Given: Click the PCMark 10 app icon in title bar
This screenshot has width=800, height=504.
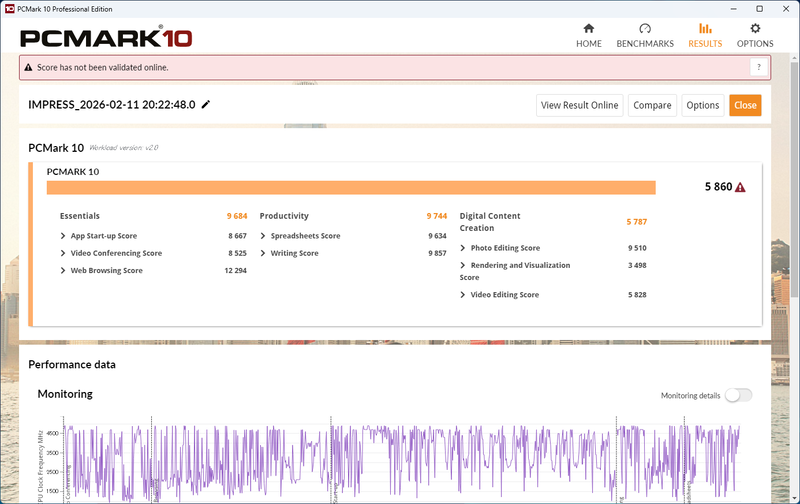Looking at the screenshot, I should (9, 9).
